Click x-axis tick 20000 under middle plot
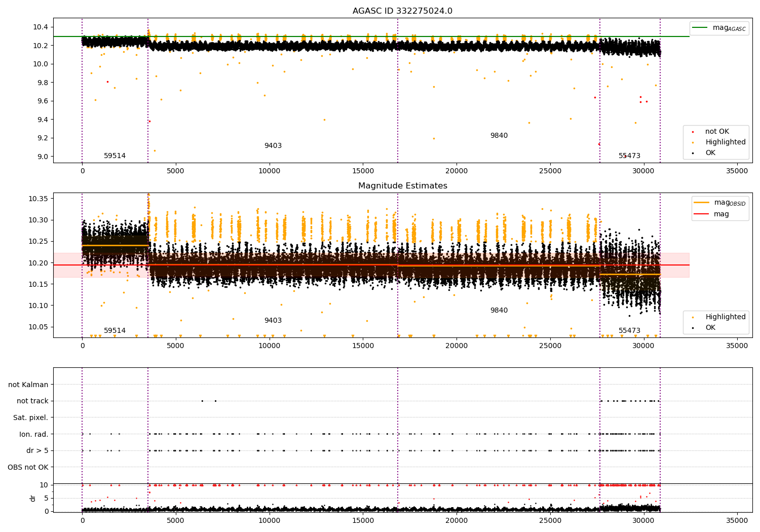Image resolution: width=760 pixels, height=532 pixels. [457, 346]
